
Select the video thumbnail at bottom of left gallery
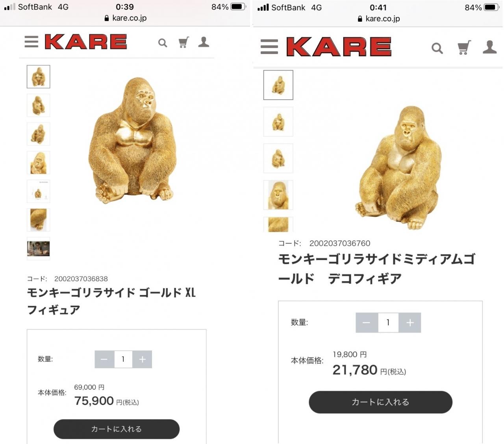point(39,249)
